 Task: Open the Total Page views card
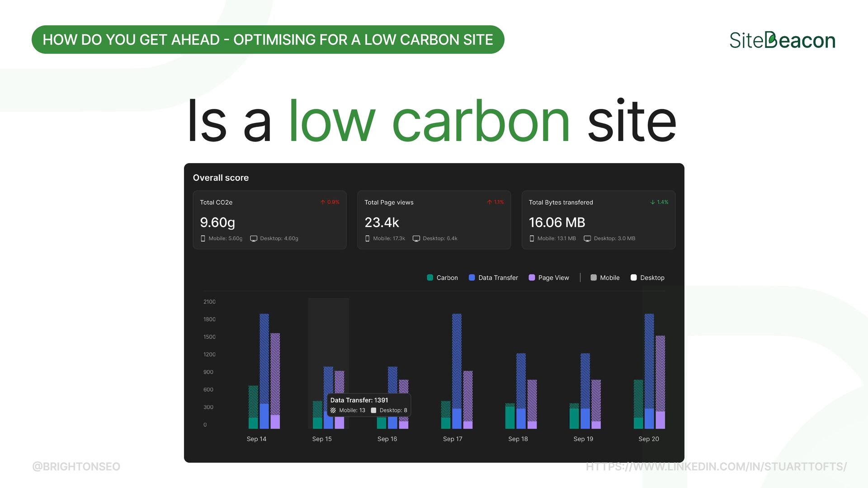434,220
